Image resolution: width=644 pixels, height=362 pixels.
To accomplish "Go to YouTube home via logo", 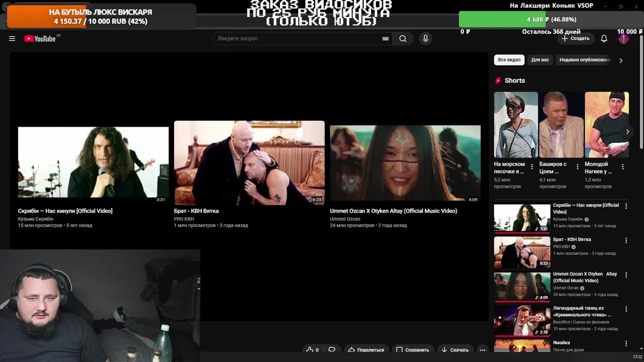I will pyautogui.click(x=40, y=39).
